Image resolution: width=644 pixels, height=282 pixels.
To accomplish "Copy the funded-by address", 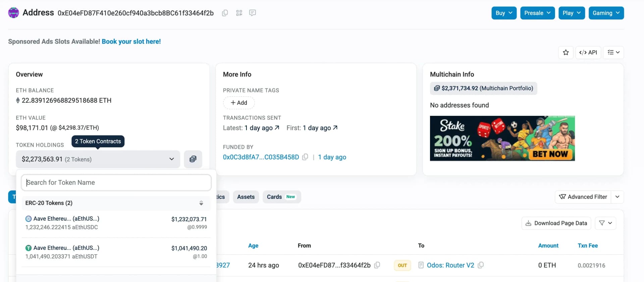I will pos(305,157).
